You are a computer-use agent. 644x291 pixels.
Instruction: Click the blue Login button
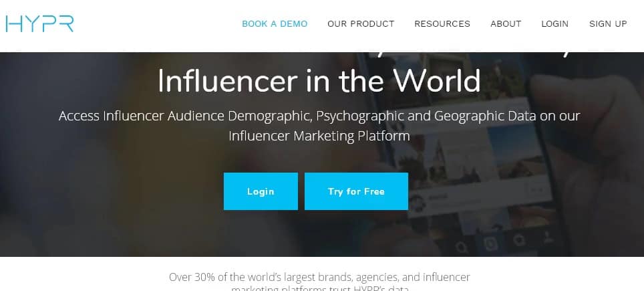(261, 191)
